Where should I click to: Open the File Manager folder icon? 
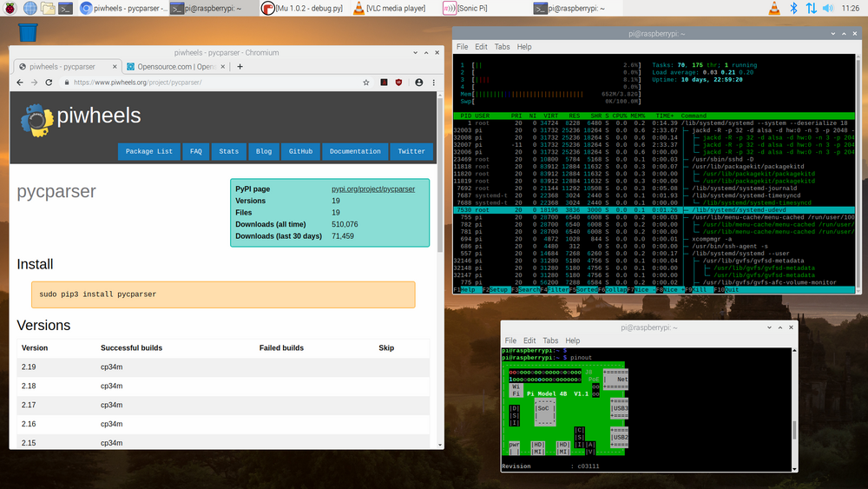click(48, 8)
